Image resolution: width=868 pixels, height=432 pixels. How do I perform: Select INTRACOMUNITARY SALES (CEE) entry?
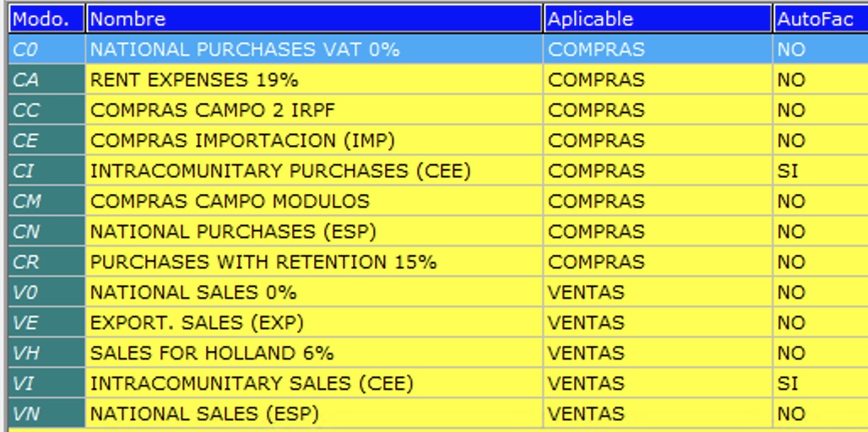click(x=252, y=384)
